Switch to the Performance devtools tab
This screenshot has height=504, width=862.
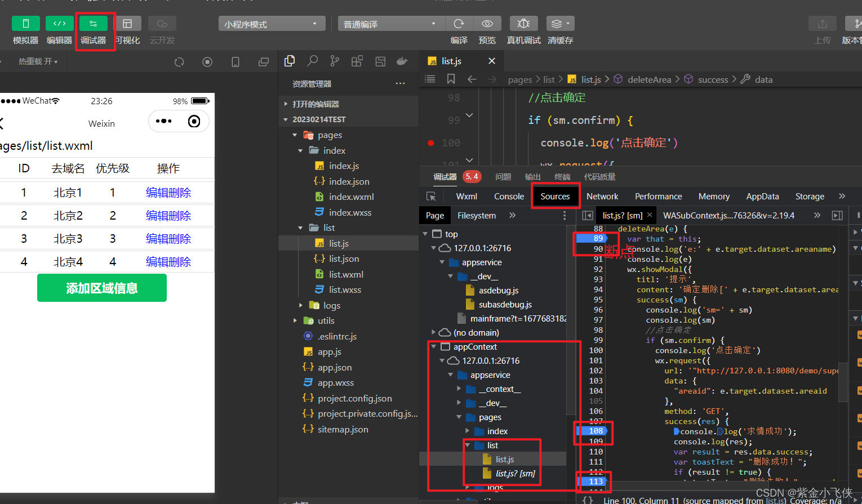tap(658, 197)
